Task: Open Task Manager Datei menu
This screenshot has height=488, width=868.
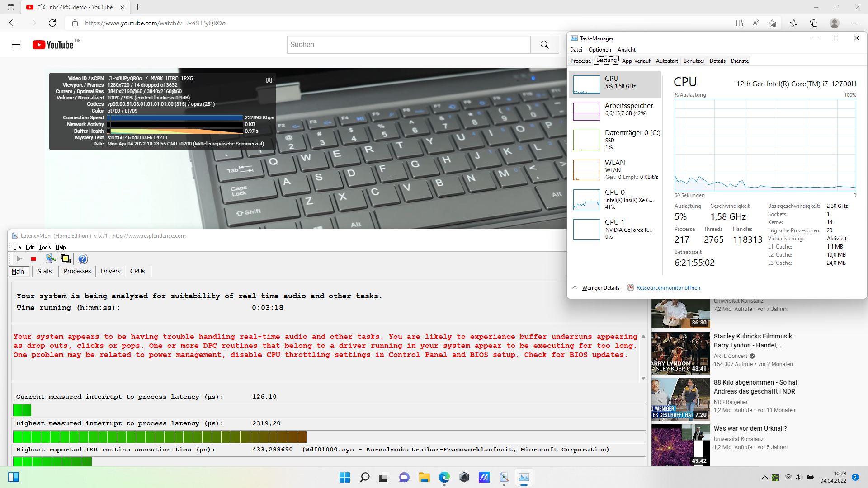Action: (576, 50)
